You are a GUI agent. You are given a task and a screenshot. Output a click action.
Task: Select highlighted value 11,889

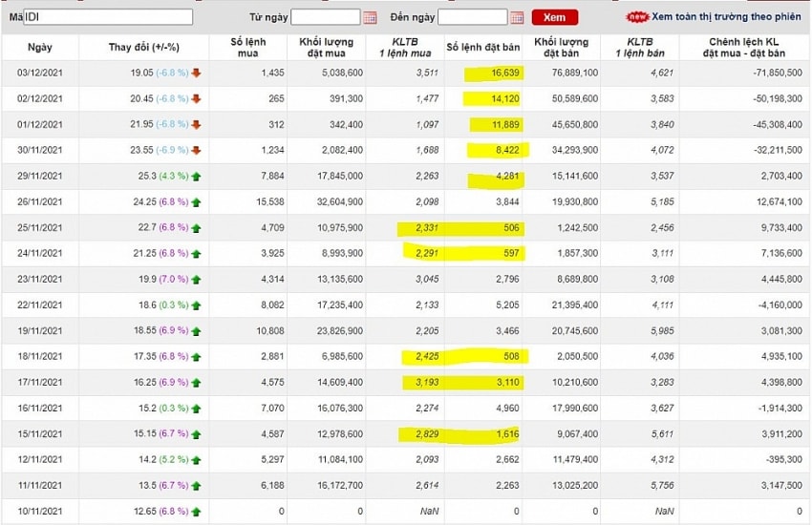505,125
